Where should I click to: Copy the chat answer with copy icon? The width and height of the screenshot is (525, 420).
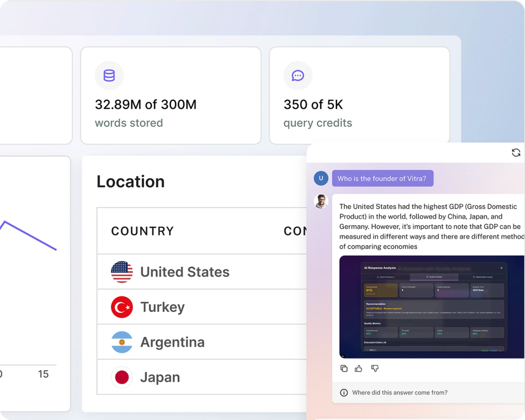(x=344, y=368)
